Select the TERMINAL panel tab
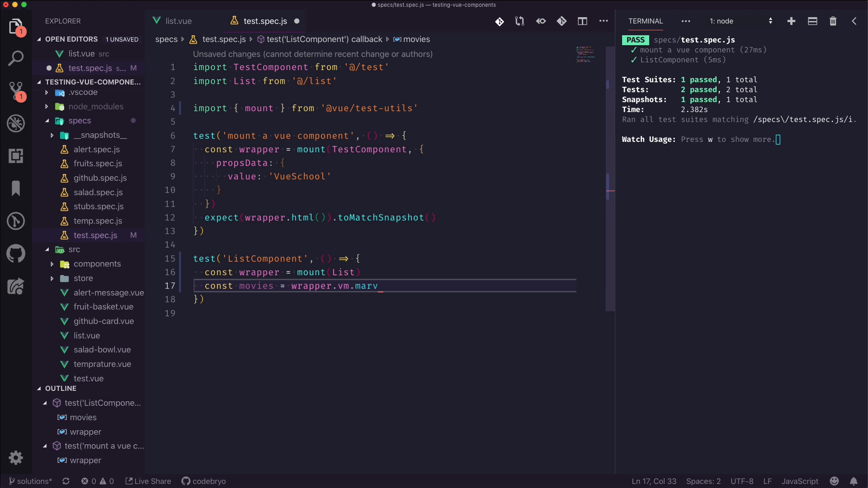The width and height of the screenshot is (868, 488). coord(646,21)
